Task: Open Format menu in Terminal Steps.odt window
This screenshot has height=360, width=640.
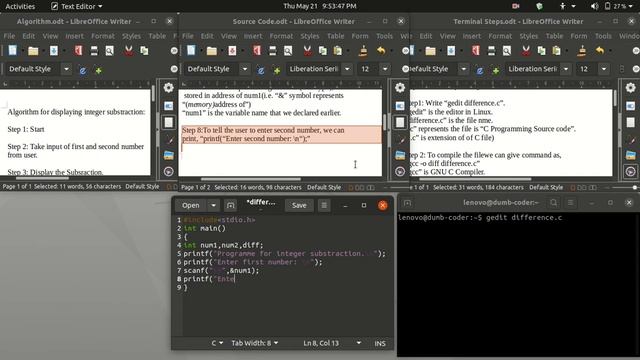Action: tap(500, 36)
